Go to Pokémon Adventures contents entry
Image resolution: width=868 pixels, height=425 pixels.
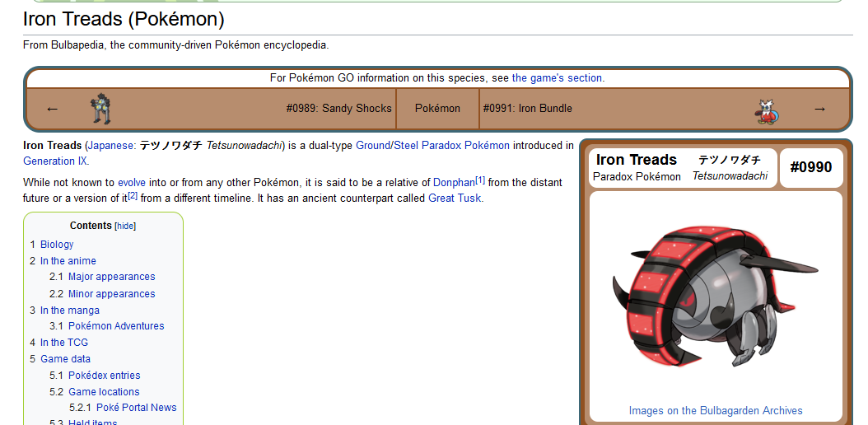point(116,326)
